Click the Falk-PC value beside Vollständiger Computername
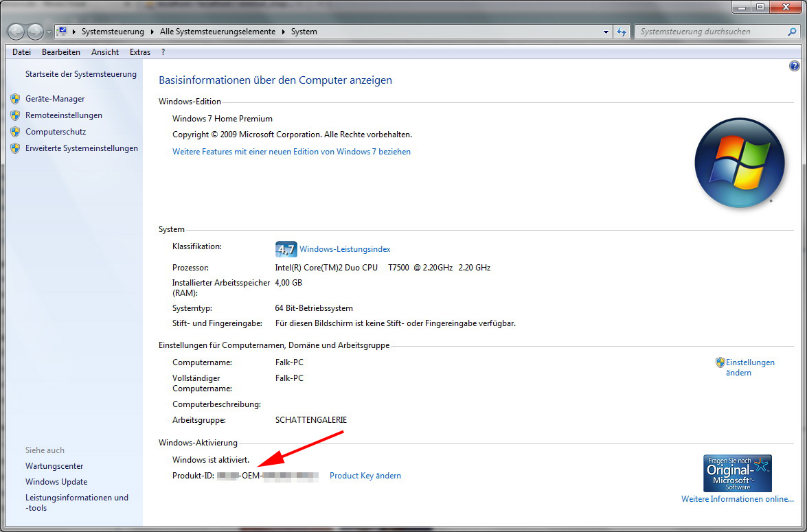 pos(289,378)
